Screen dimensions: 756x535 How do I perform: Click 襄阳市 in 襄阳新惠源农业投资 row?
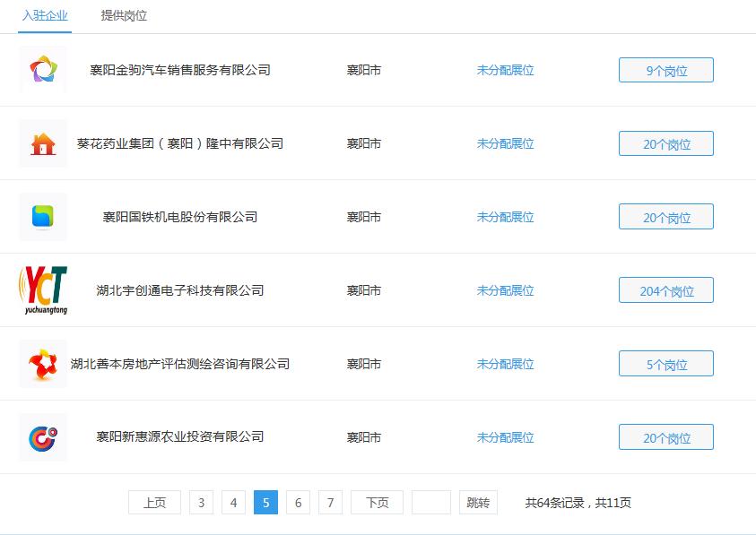point(364,437)
